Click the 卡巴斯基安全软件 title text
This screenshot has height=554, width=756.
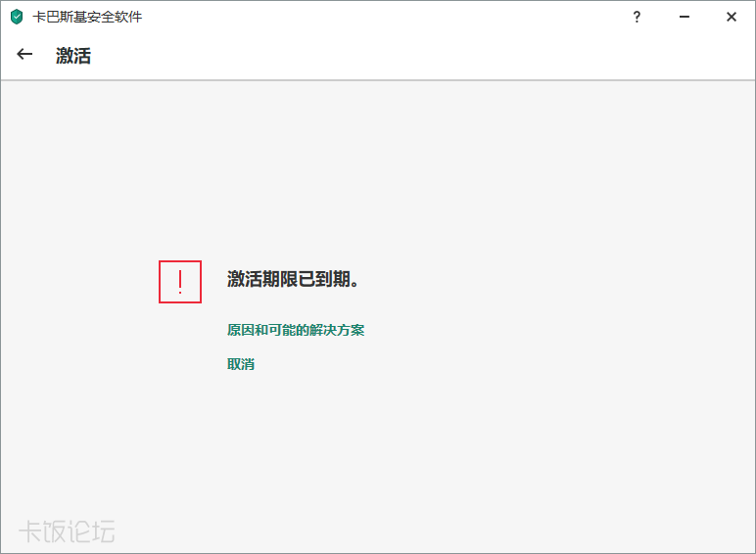pos(87,17)
